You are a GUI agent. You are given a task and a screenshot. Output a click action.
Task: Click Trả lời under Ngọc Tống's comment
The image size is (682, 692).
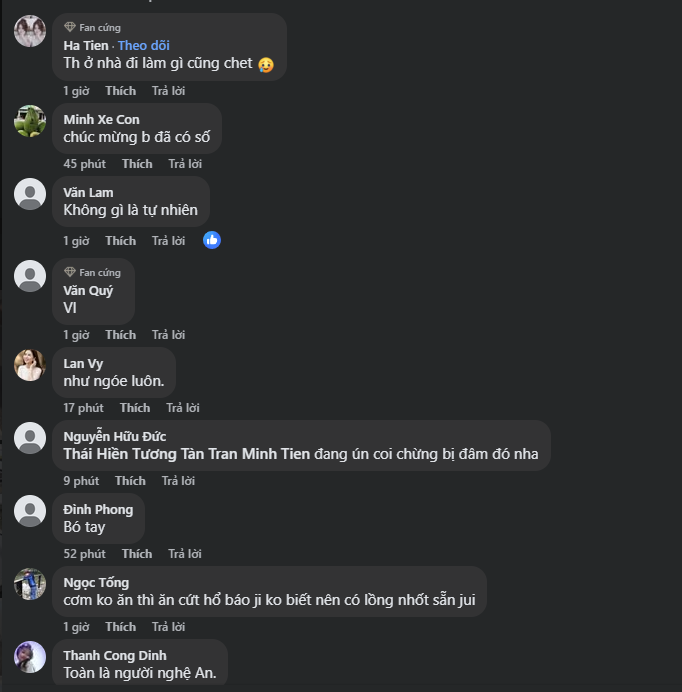(168, 627)
